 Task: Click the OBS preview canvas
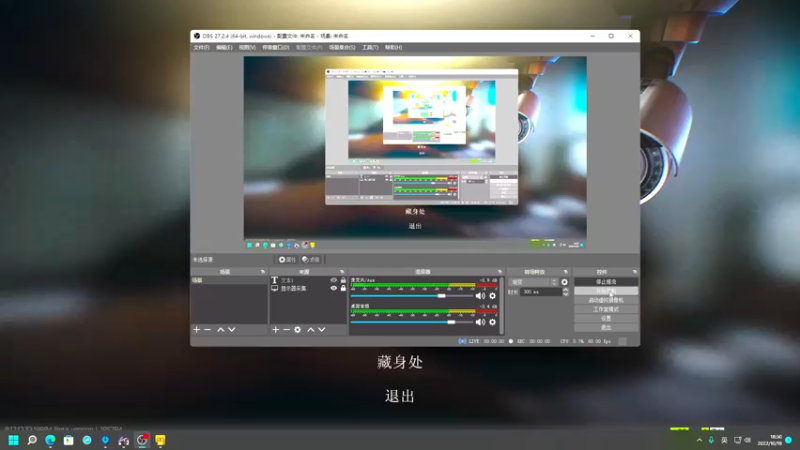pyautogui.click(x=415, y=153)
